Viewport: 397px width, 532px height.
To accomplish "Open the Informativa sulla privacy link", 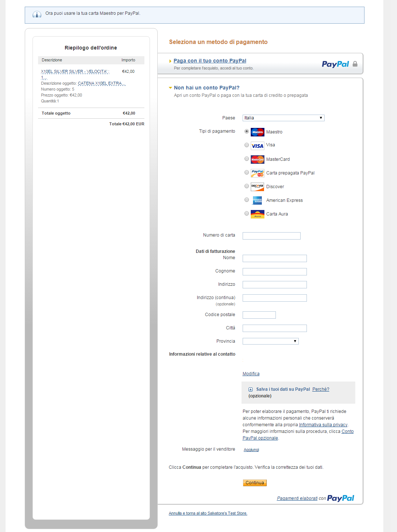I will tap(323, 425).
